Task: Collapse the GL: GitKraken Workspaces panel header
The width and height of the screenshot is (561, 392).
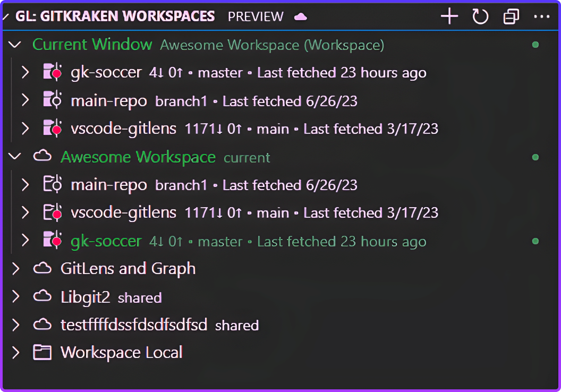Action: tap(6, 16)
